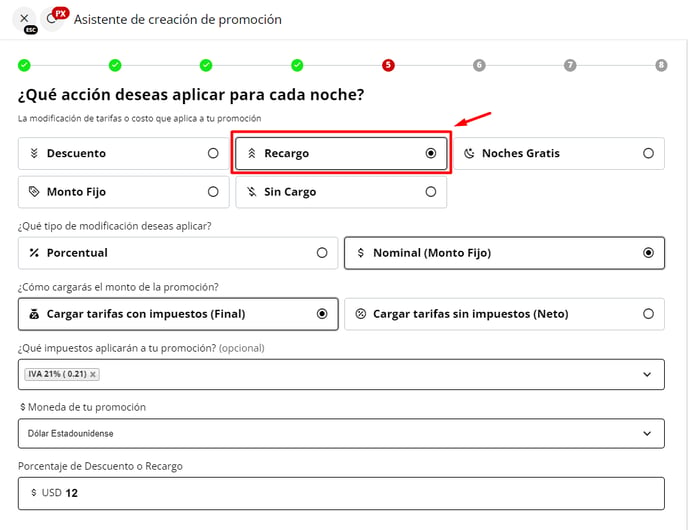Select the Recargo option card

[341, 154]
